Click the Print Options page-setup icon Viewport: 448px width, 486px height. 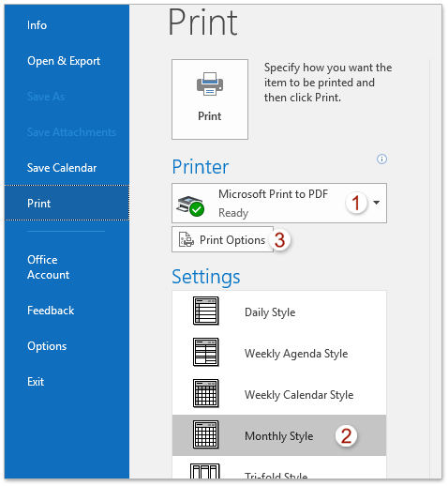187,239
